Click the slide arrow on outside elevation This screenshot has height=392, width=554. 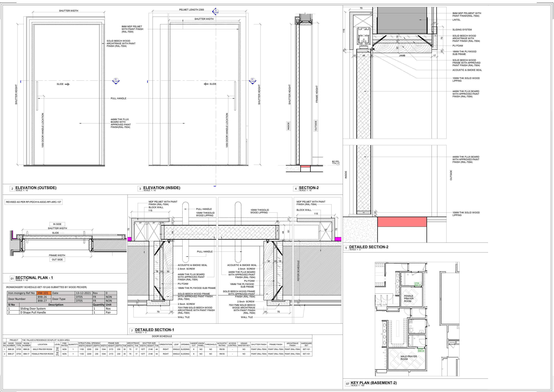[67, 84]
